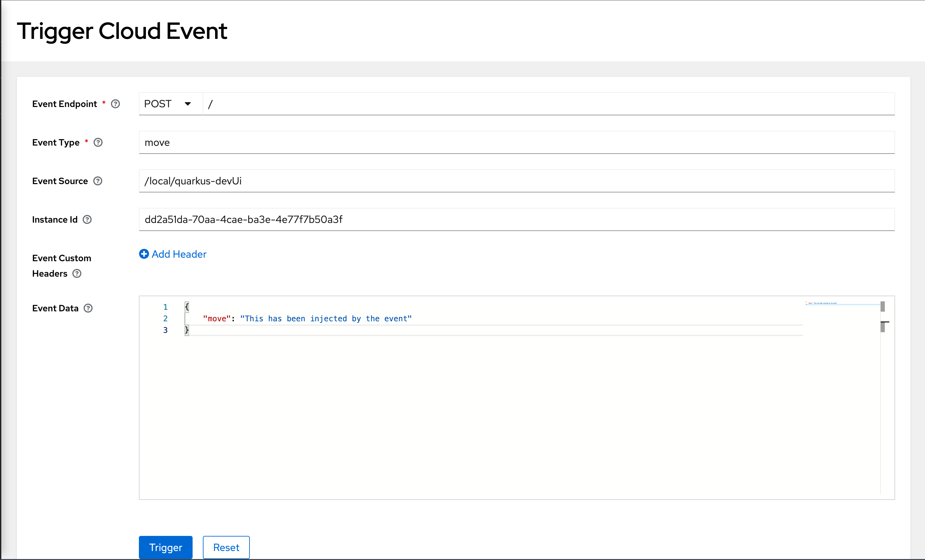Screen dimensions: 925x560
Task: Open help tooltip for Event Type
Action: (x=98, y=143)
